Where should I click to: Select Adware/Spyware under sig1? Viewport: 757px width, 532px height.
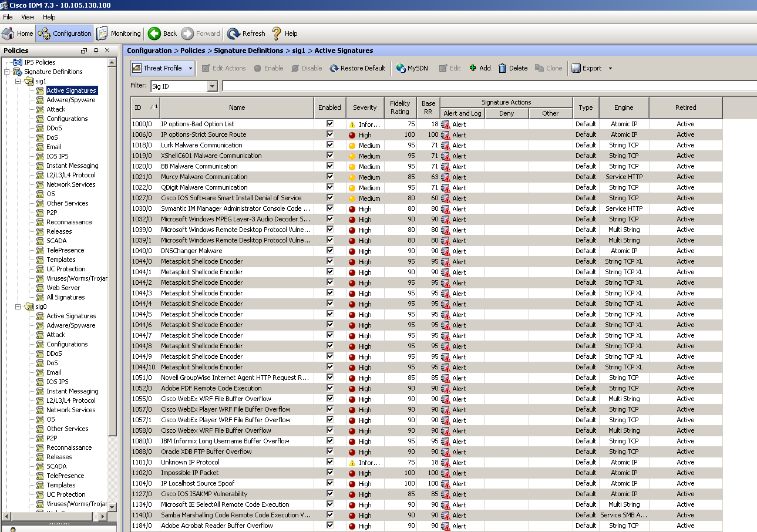pyautogui.click(x=70, y=100)
